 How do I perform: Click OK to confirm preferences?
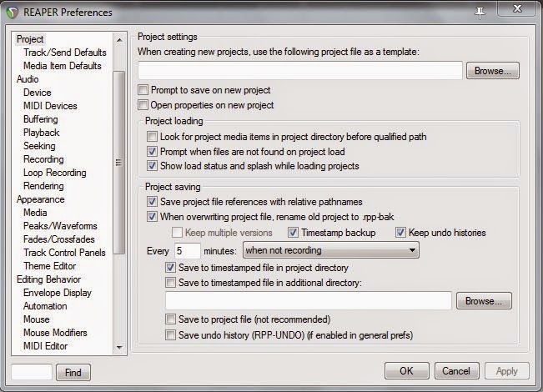point(406,371)
